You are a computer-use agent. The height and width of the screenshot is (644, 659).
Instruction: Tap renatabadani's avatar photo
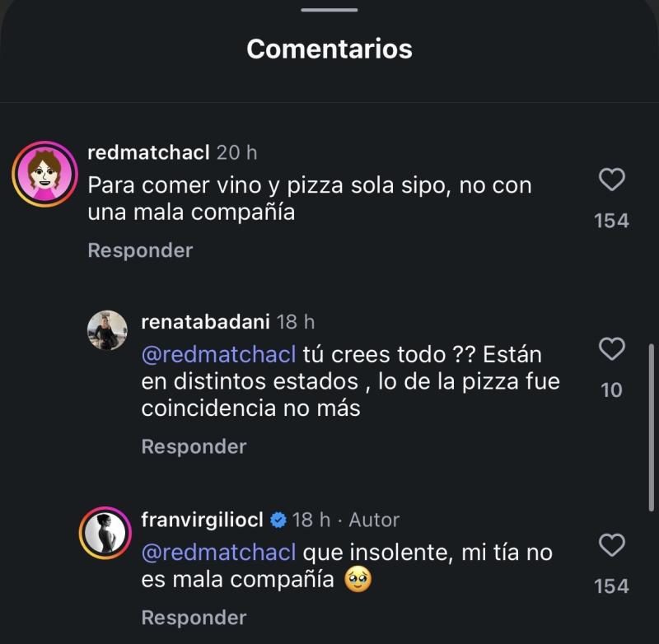[x=107, y=330]
